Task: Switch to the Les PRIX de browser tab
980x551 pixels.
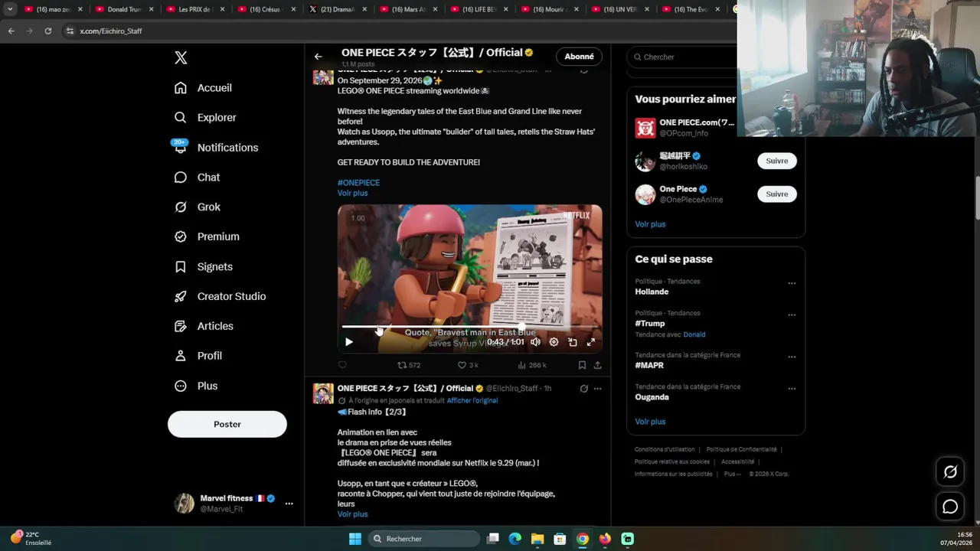Action: [x=194, y=9]
